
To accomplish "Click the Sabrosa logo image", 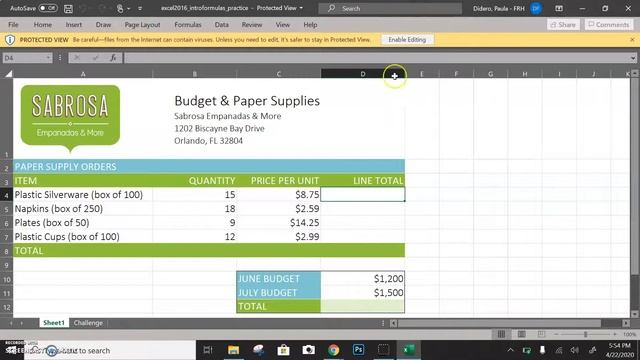I will [70, 118].
